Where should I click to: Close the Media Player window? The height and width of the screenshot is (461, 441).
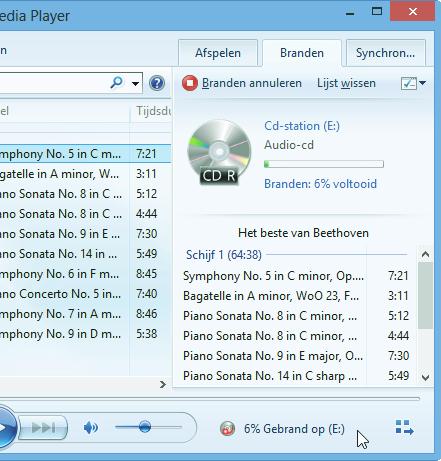(413, 11)
